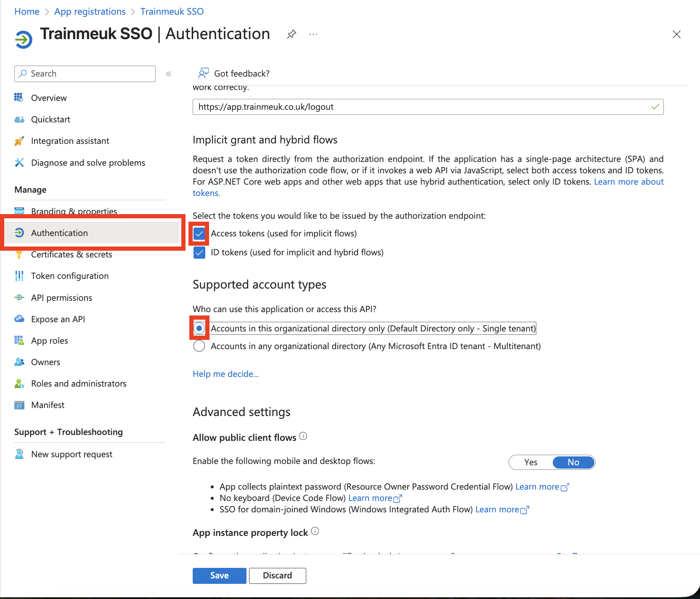Screen dimensions: 700x599
Task: Enable public client flows by clicking Yes
Action: [x=530, y=462]
